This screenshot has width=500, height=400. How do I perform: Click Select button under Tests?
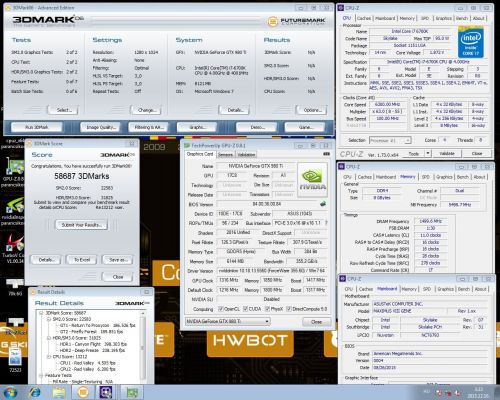pyautogui.click(x=63, y=110)
